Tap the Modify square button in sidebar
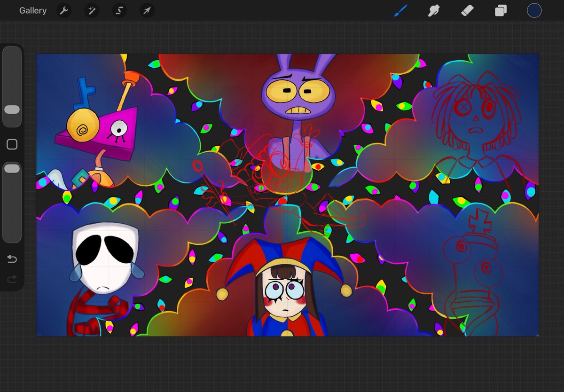Image resolution: width=564 pixels, height=392 pixels. [x=12, y=144]
